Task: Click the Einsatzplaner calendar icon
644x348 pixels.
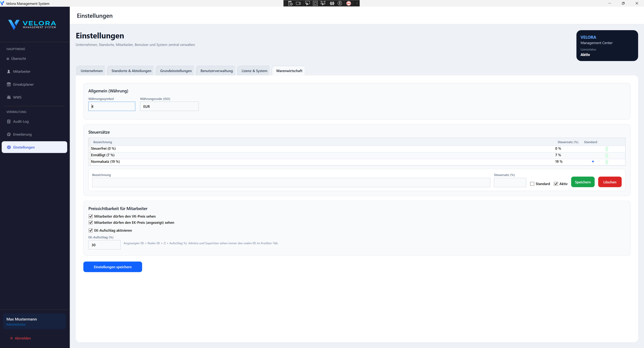Action: [9, 84]
